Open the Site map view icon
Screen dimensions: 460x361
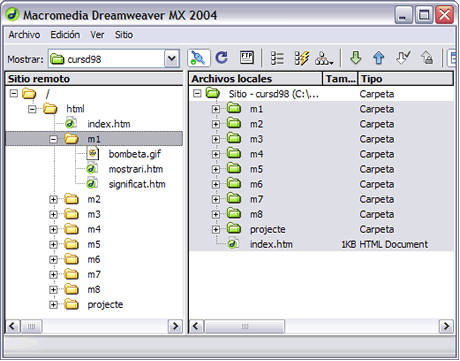click(x=324, y=58)
